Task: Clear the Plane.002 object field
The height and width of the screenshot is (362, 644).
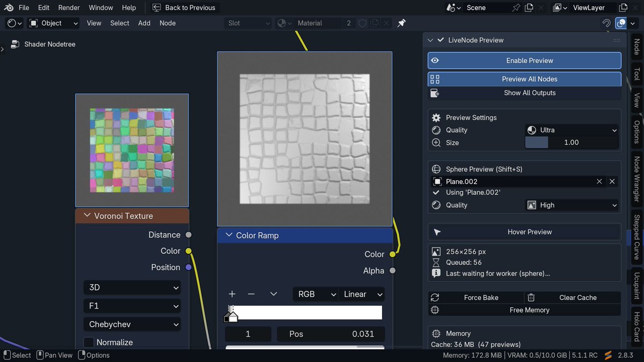Action: tap(599, 181)
